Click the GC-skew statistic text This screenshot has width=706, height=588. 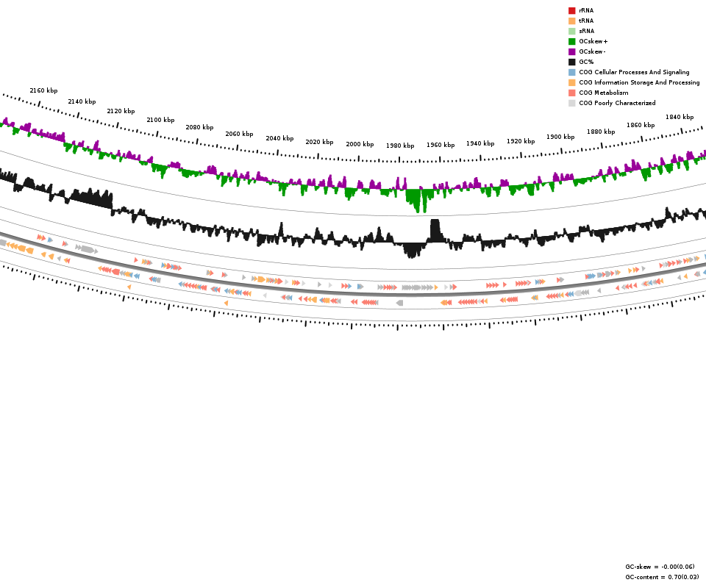pos(660,567)
